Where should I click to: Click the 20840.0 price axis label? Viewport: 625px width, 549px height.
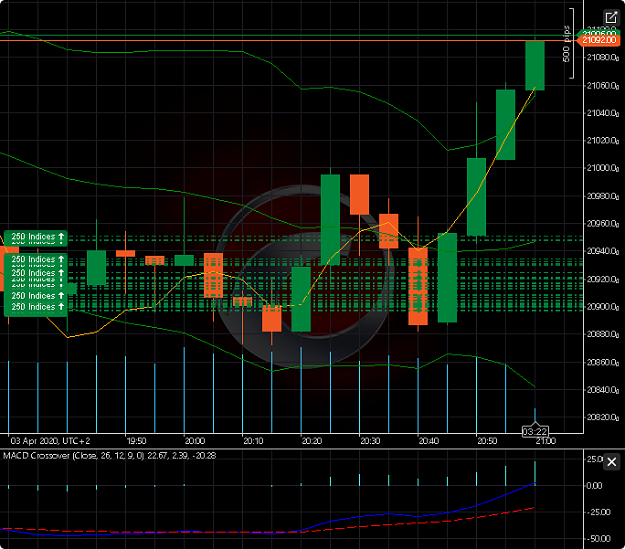603,390
